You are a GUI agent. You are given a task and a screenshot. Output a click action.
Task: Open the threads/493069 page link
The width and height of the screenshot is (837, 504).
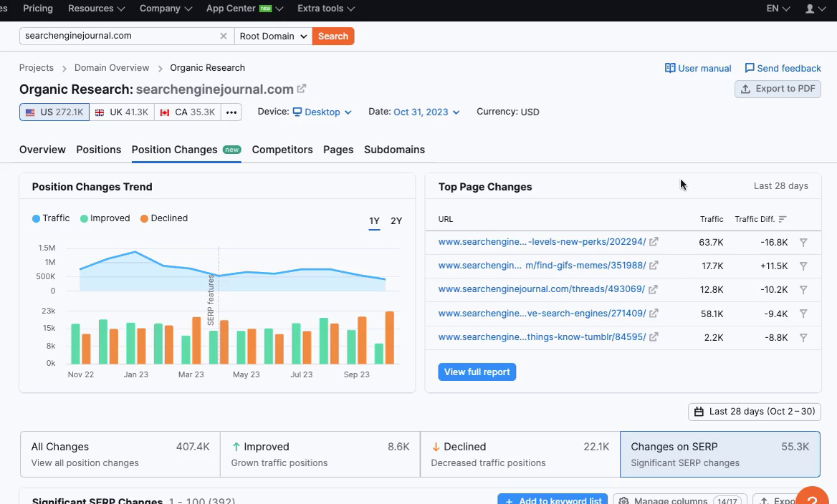click(541, 289)
